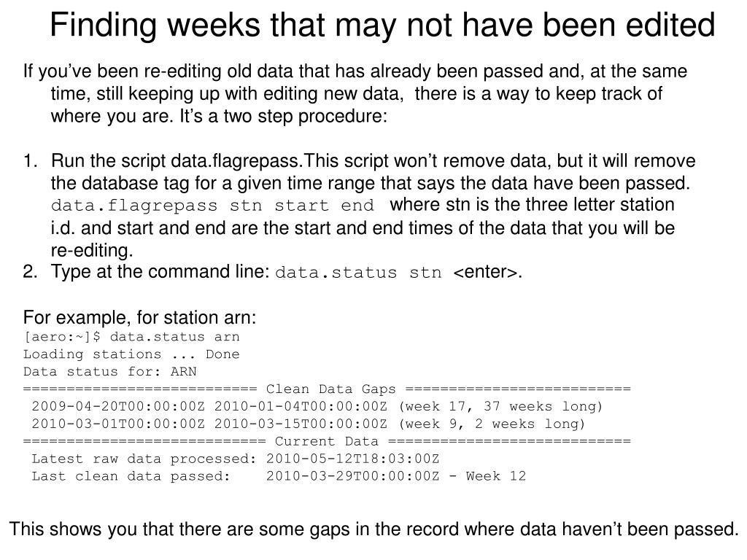Click the 'Data status for: ARN' line
This screenshot has height=560, width=747.
click(x=109, y=371)
